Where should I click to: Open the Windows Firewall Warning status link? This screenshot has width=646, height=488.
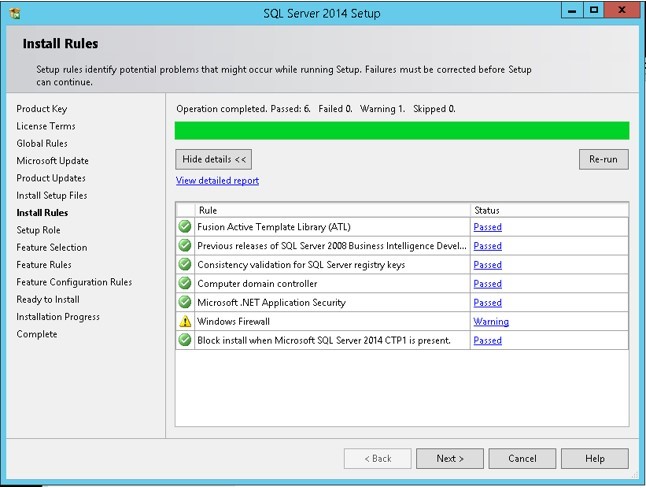pos(490,322)
